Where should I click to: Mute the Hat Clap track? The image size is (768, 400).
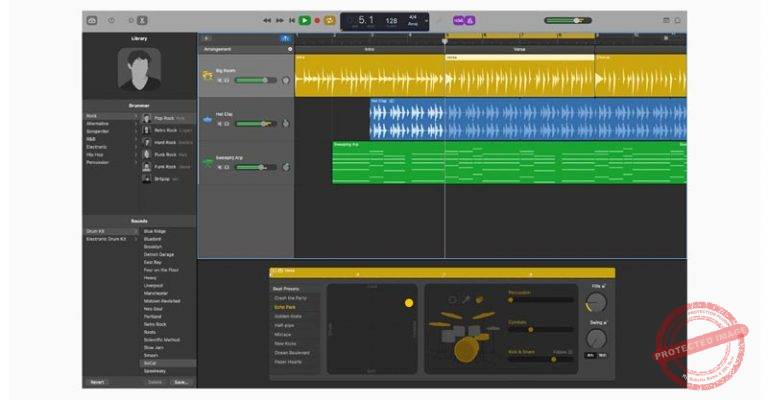[x=220, y=124]
